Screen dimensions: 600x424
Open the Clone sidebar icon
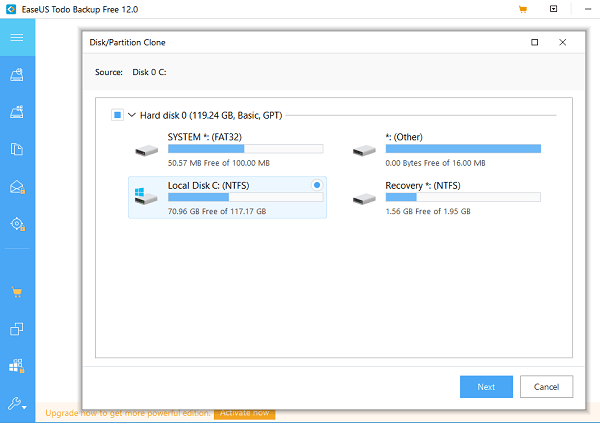(x=17, y=329)
